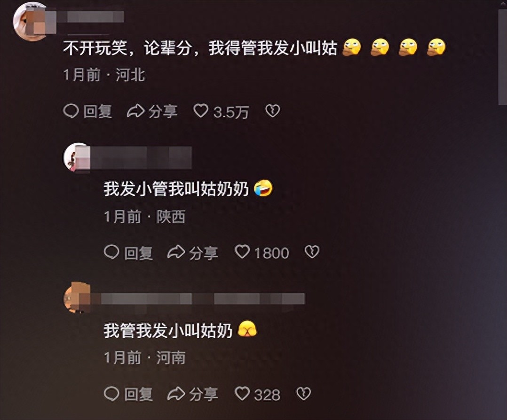Image resolution: width=507 pixels, height=420 pixels.
Task: Click the reply bubble under the Shaanxi comment
Action: (x=111, y=252)
